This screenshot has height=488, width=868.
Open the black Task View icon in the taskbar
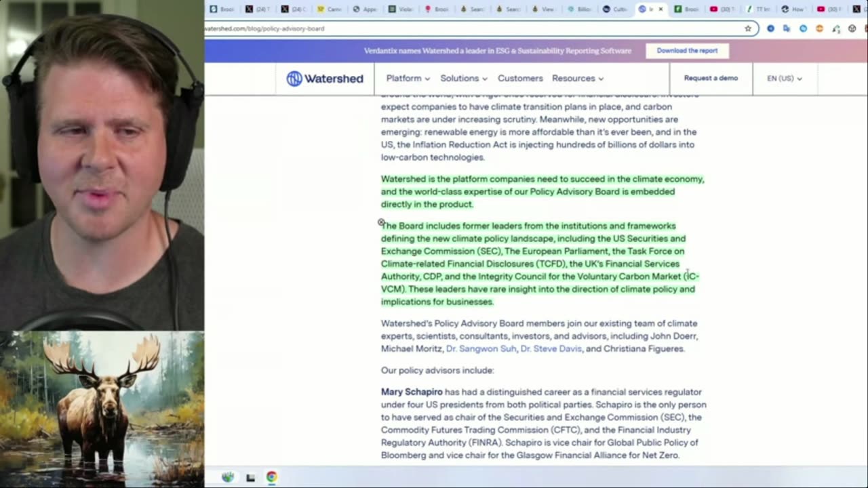250,477
